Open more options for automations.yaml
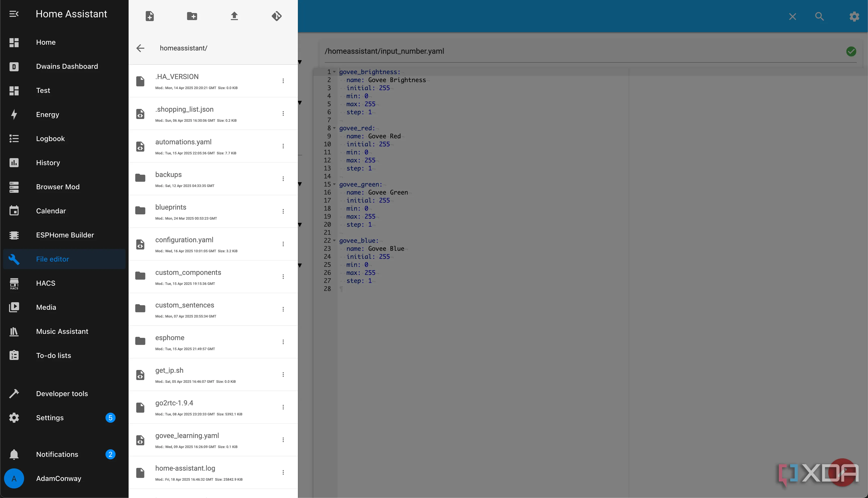The image size is (868, 498). [283, 146]
